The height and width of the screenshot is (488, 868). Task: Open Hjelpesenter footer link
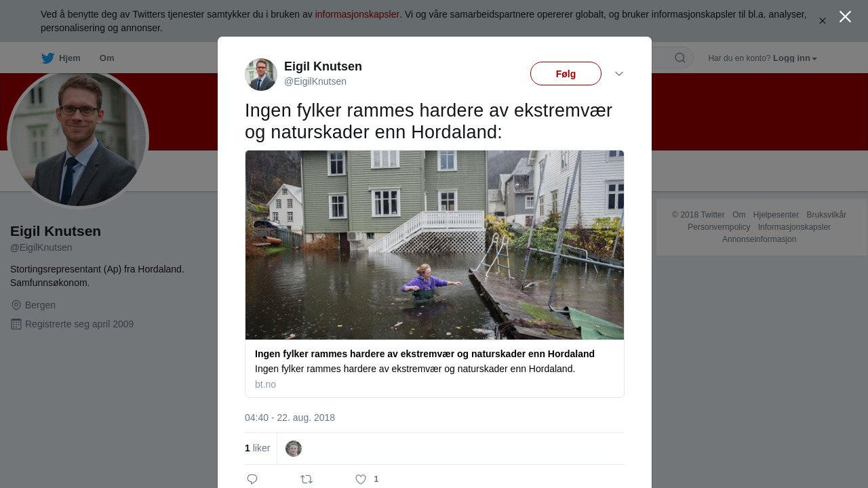[776, 215]
